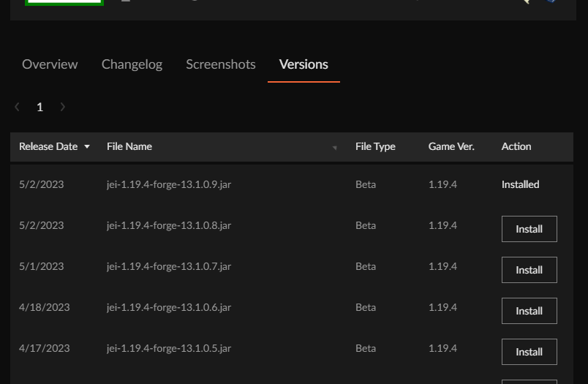The height and width of the screenshot is (384, 588).
Task: Select the Versions tab
Action: click(x=304, y=64)
